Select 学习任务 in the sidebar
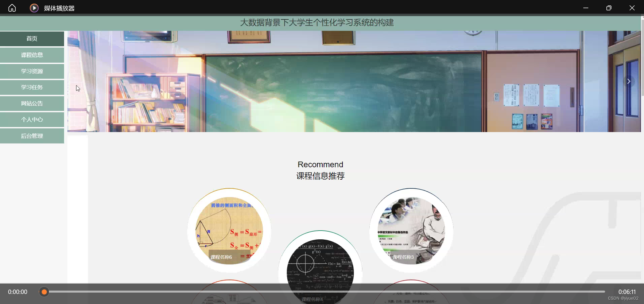The image size is (644, 304). [x=32, y=87]
